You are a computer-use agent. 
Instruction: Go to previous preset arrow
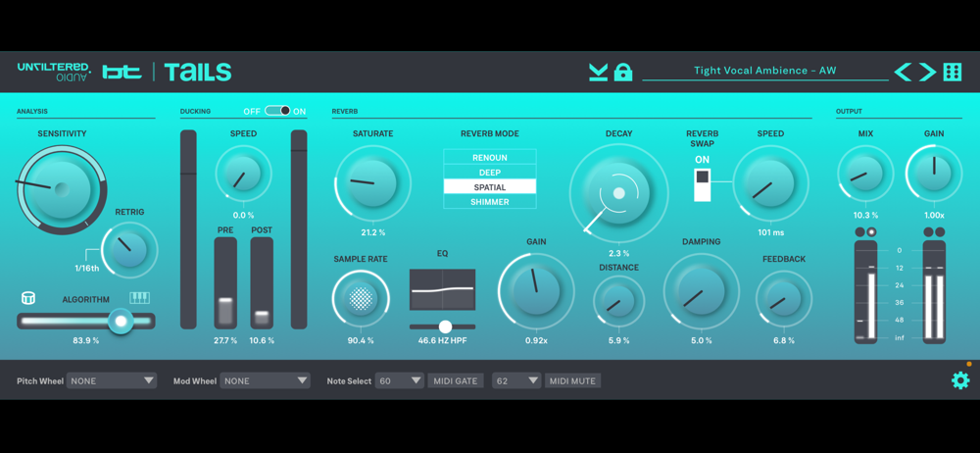pos(903,72)
